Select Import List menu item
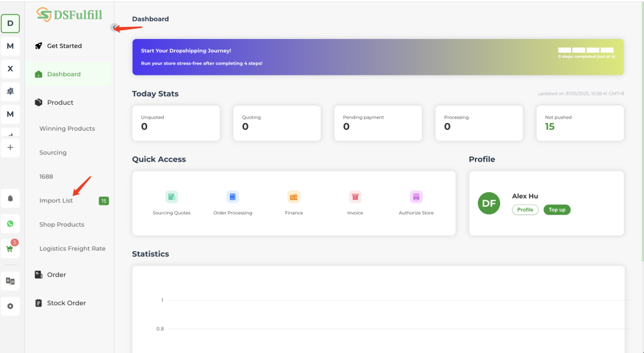 [56, 200]
